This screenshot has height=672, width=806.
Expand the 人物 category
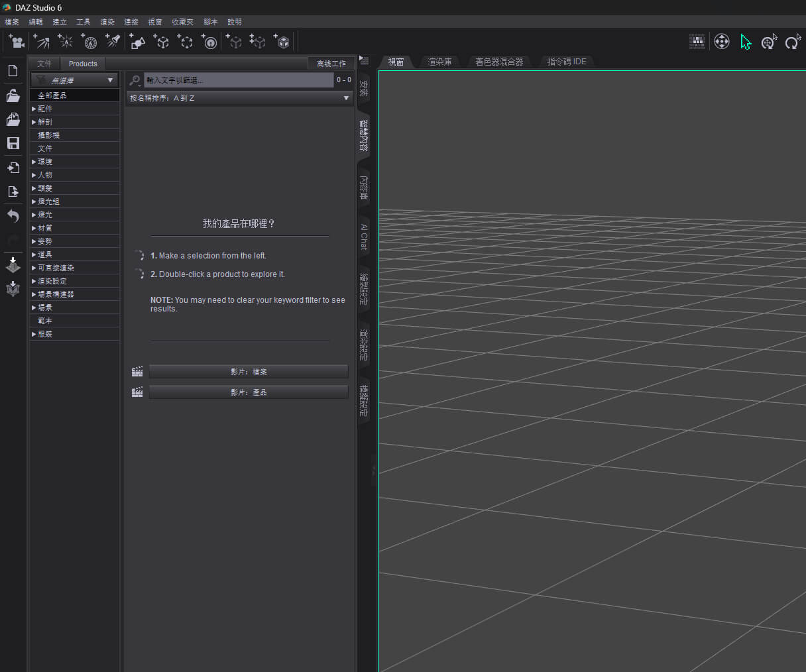34,175
